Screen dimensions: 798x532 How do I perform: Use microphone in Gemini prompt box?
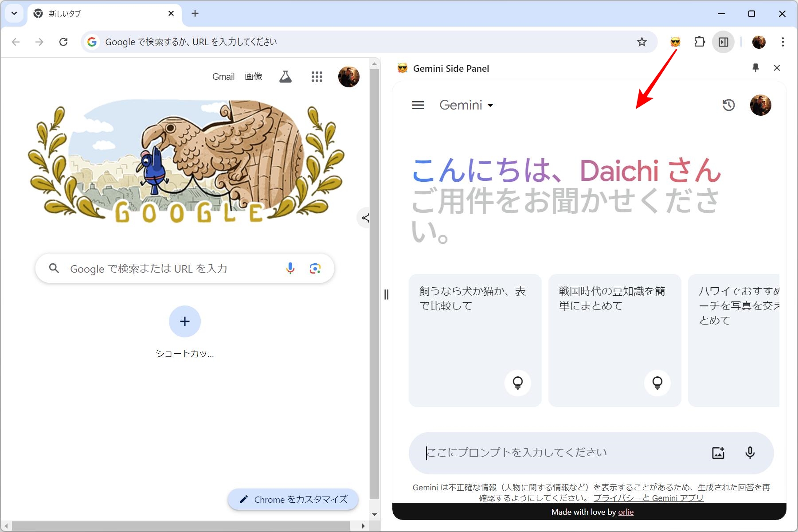point(750,453)
